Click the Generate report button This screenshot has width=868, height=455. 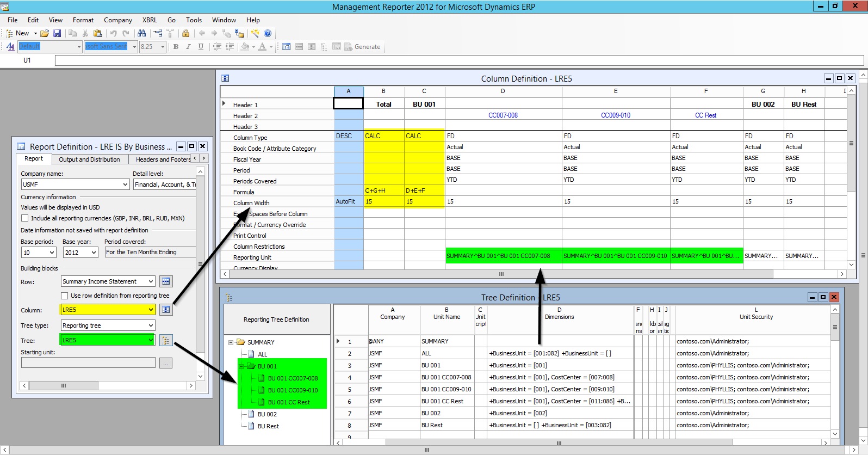coord(362,47)
